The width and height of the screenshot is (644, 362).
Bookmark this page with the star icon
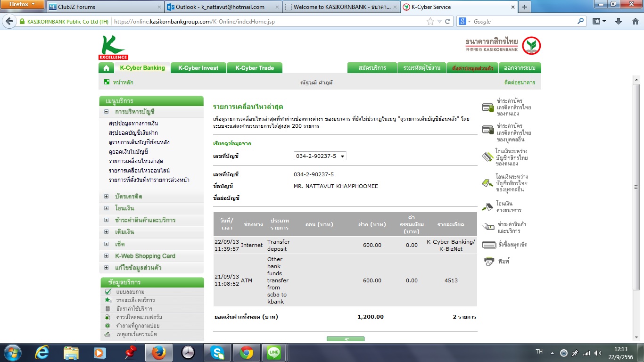click(x=430, y=22)
